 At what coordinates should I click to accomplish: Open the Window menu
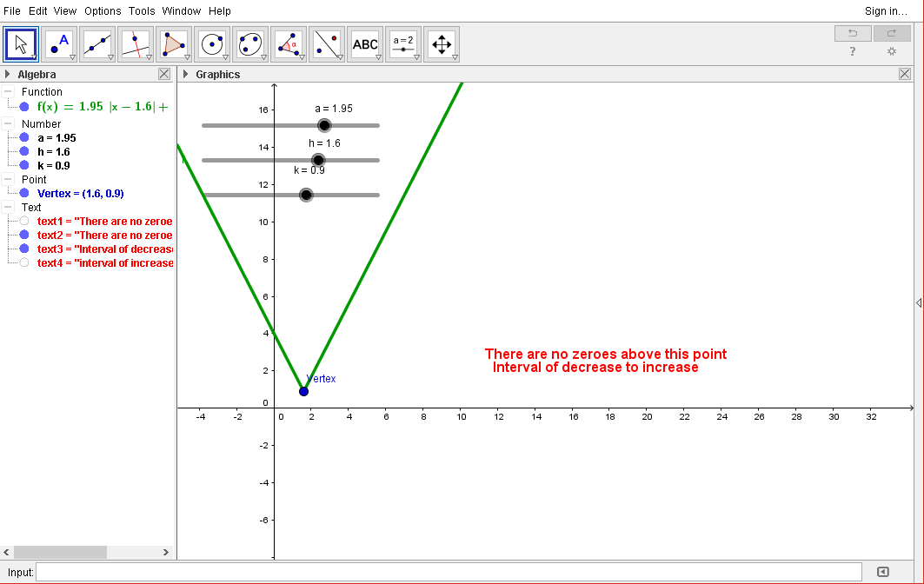pos(182,10)
